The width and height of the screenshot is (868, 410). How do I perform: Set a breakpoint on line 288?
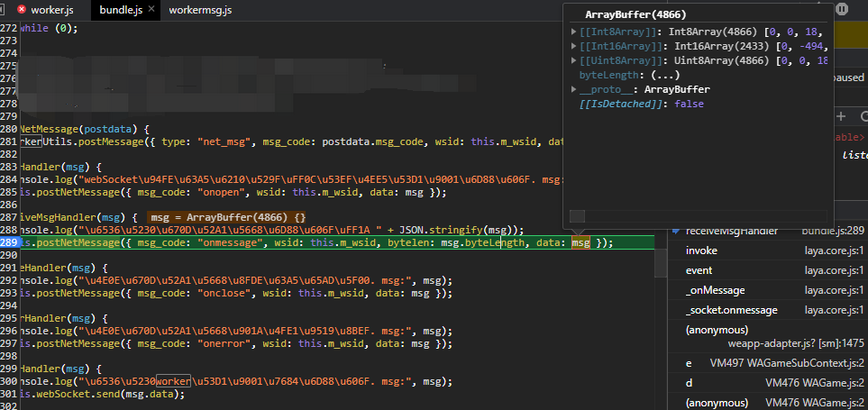coord(9,229)
